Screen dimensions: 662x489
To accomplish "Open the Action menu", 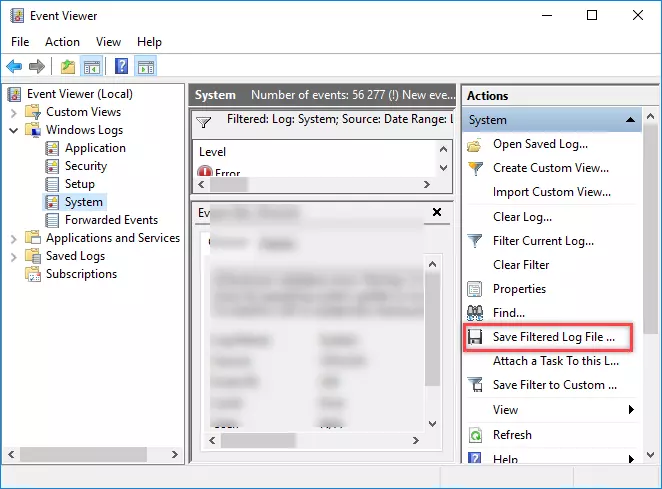I will pos(62,42).
